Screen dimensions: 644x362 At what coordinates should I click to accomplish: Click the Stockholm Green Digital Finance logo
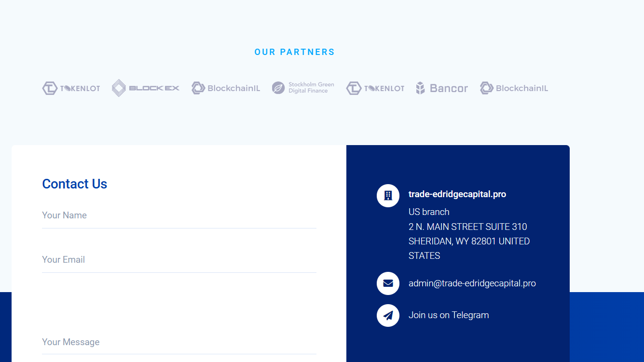coord(303,88)
